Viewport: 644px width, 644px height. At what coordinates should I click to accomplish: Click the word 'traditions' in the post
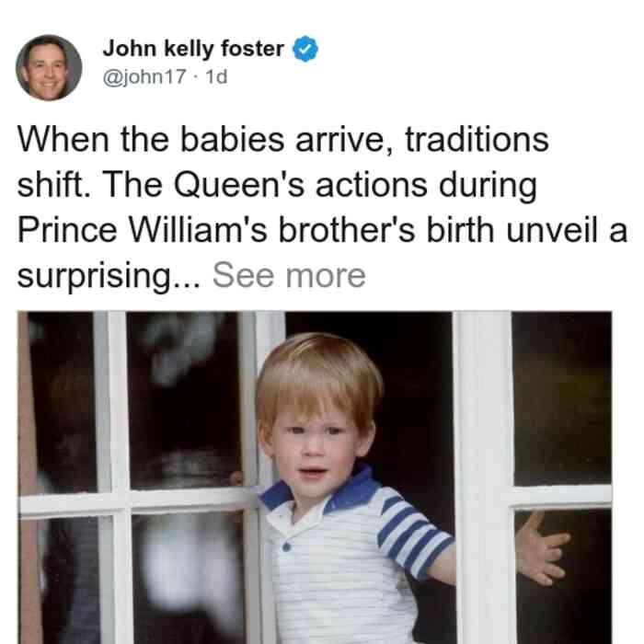(477, 140)
